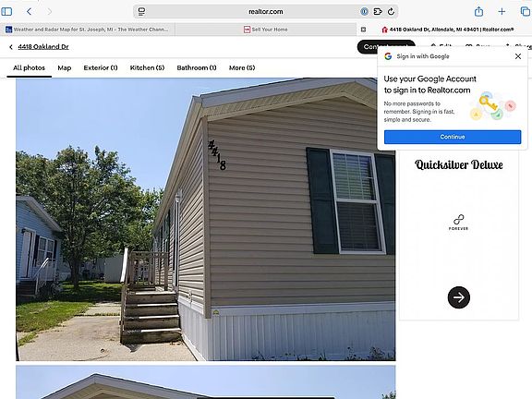
Task: Open the Kitchen (5) photo category
Action: click(x=147, y=67)
